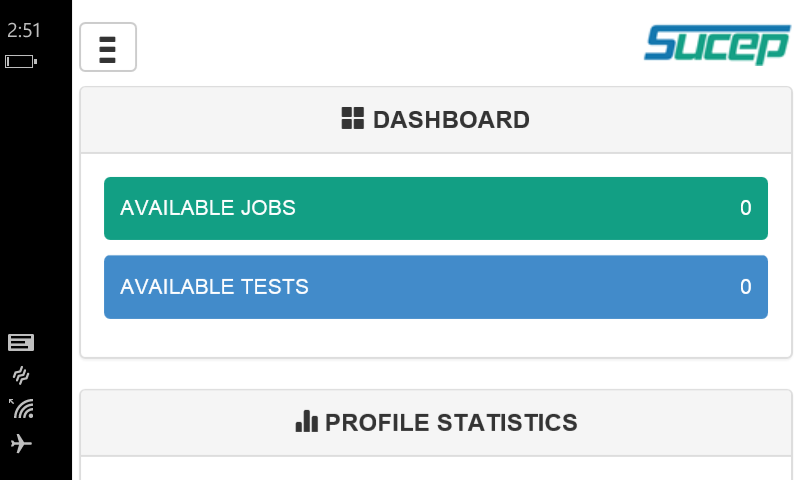Select the Dashboard panel heading
Viewport: 800px width, 480px height.
tap(436, 120)
